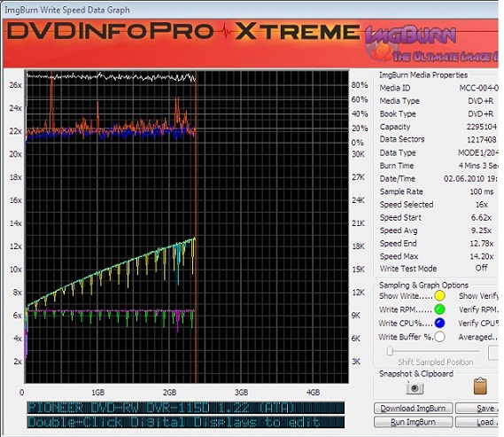This screenshot has height=437, width=504.
Task: Click the Run ImgBurn button
Action: 413,422
